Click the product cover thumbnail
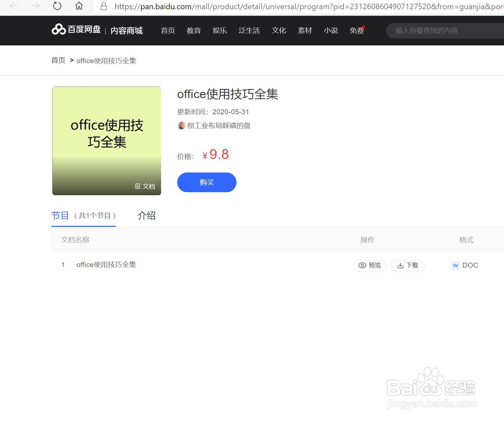Image resolution: width=504 pixels, height=421 pixels. 107,141
